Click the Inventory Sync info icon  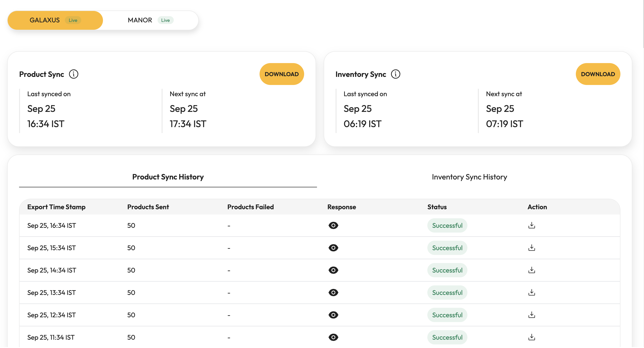coord(395,74)
